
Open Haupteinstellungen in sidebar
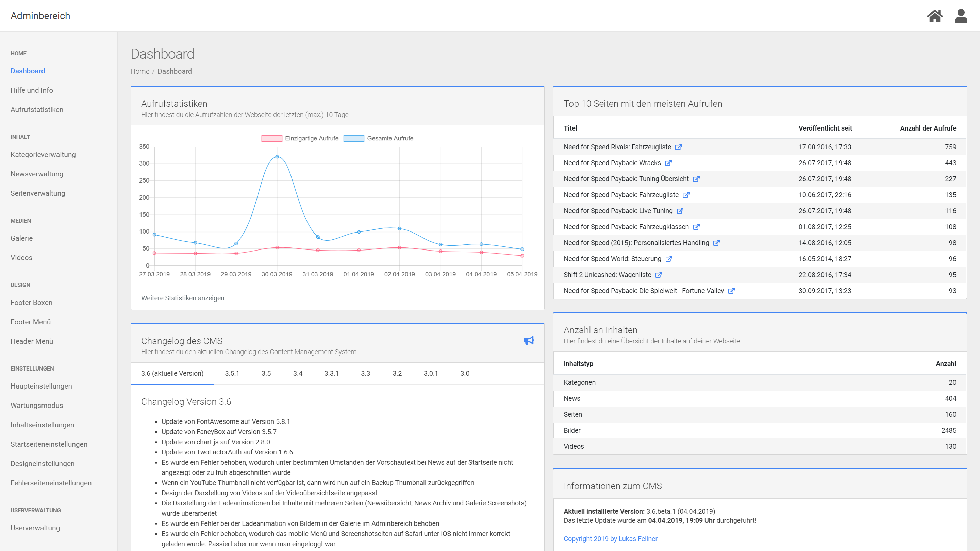(x=41, y=386)
